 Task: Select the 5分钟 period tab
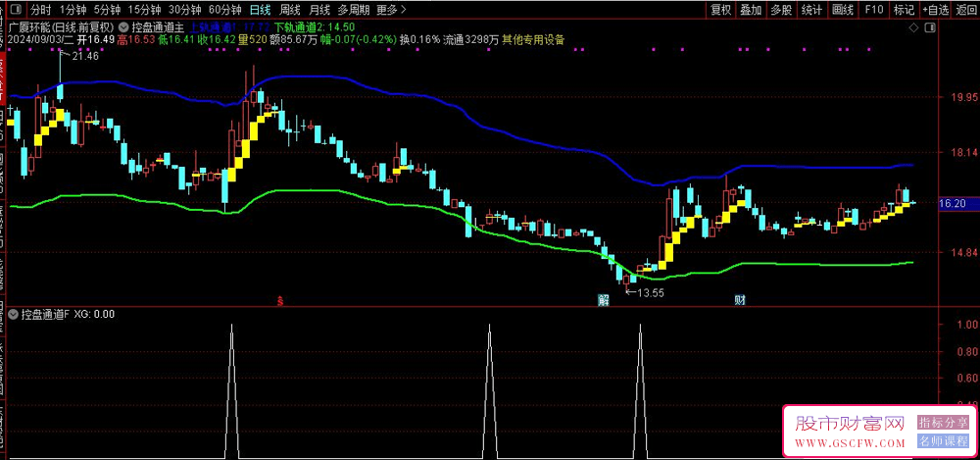point(106,10)
